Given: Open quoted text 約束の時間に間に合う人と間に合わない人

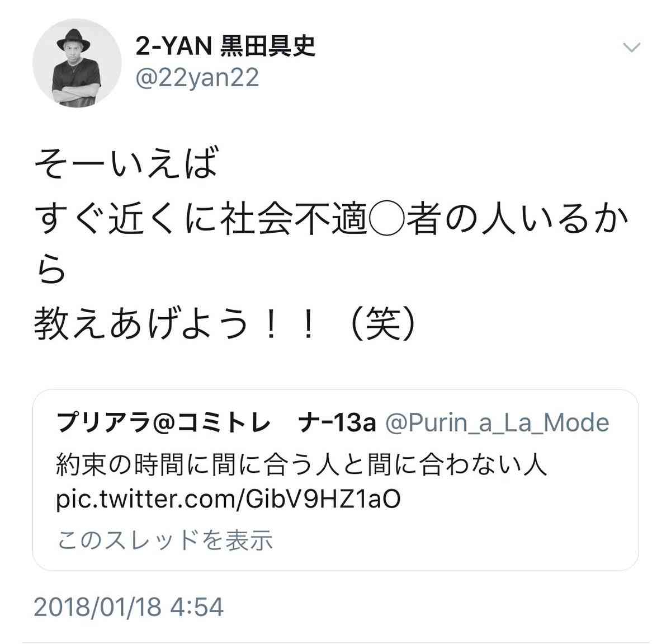Looking at the screenshot, I should tap(301, 464).
